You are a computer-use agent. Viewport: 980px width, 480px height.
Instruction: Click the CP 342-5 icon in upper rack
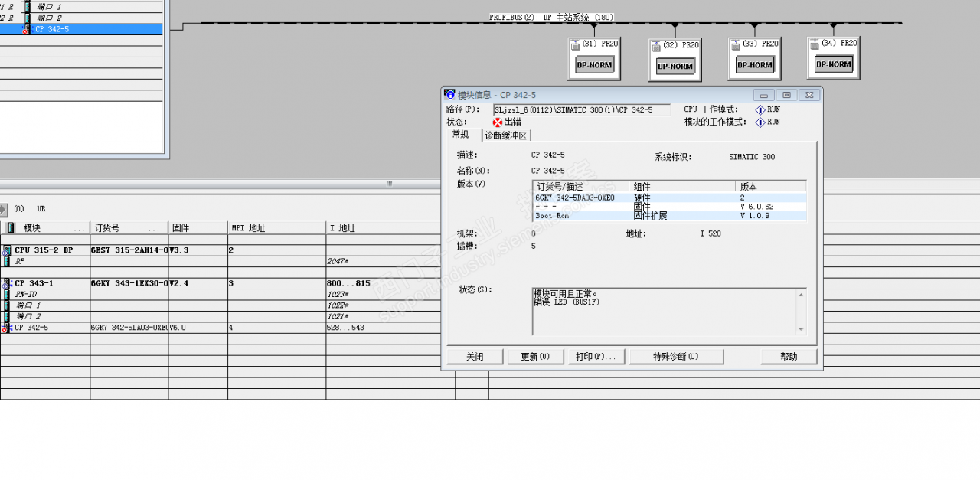pos(27,29)
